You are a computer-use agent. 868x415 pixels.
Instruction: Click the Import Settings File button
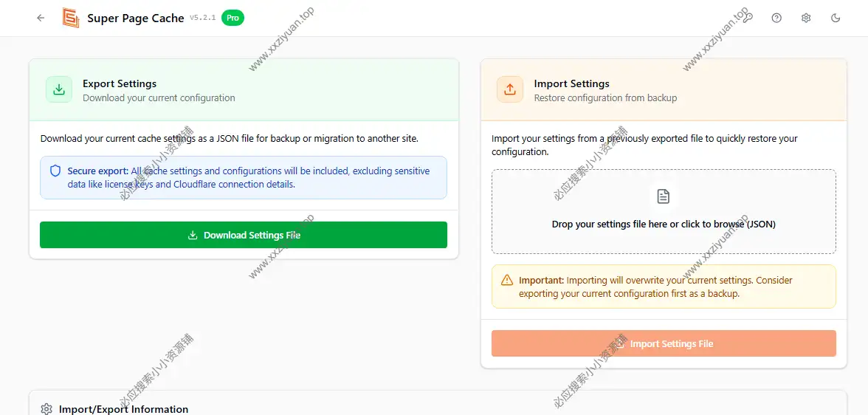tap(664, 343)
